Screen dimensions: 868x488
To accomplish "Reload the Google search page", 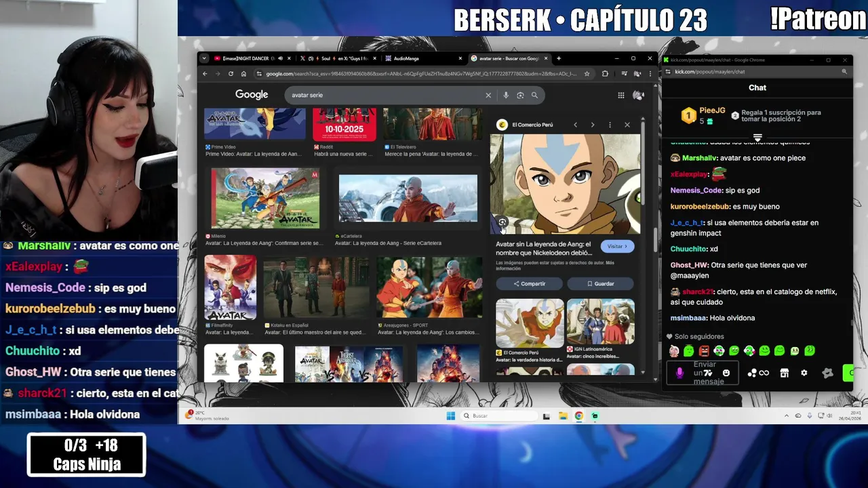I will click(231, 74).
